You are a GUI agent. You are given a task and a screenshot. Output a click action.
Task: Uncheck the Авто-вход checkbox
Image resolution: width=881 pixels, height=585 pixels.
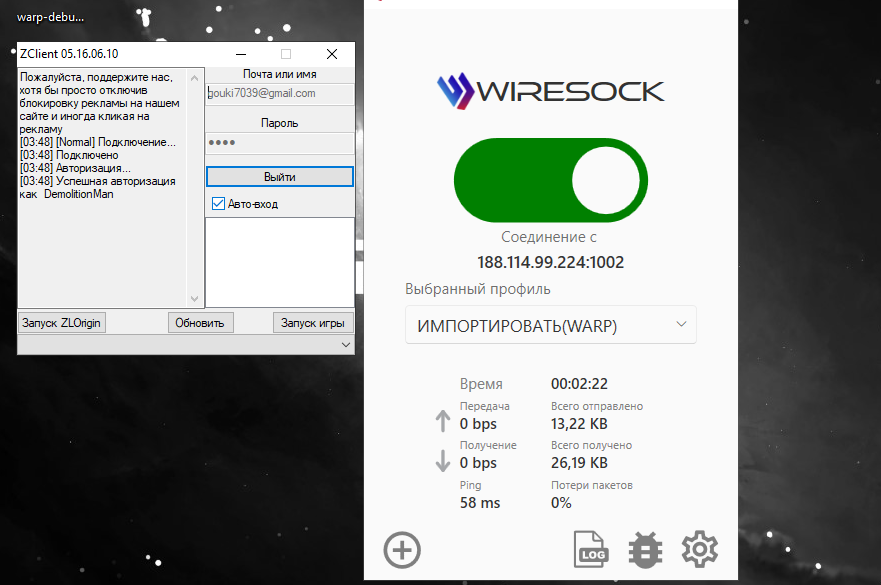click(219, 203)
